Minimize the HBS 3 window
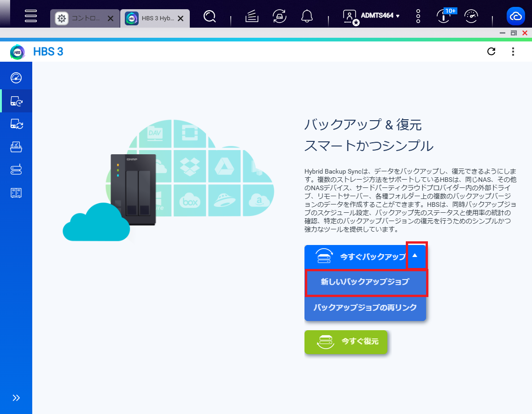 point(503,33)
